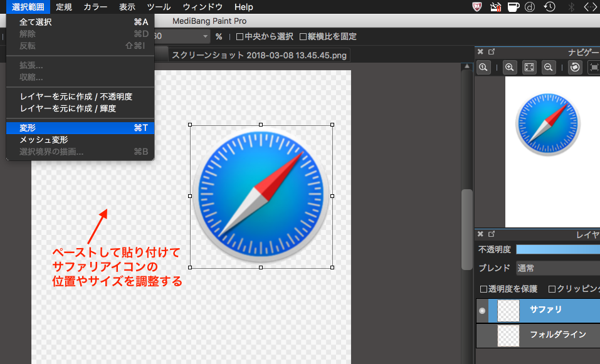Switch to the スクリーンショット 2018-03-08 13.45.45.png tab
Image resolution: width=600 pixels, height=364 pixels.
tap(259, 55)
